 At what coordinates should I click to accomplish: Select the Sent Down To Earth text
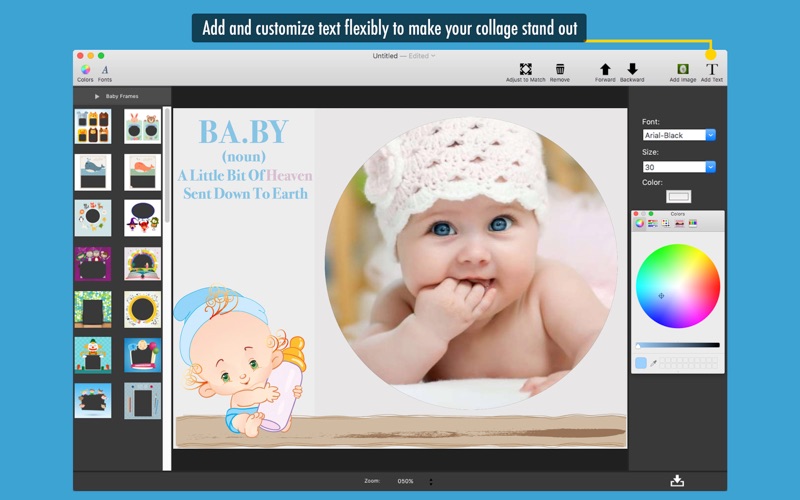[245, 194]
